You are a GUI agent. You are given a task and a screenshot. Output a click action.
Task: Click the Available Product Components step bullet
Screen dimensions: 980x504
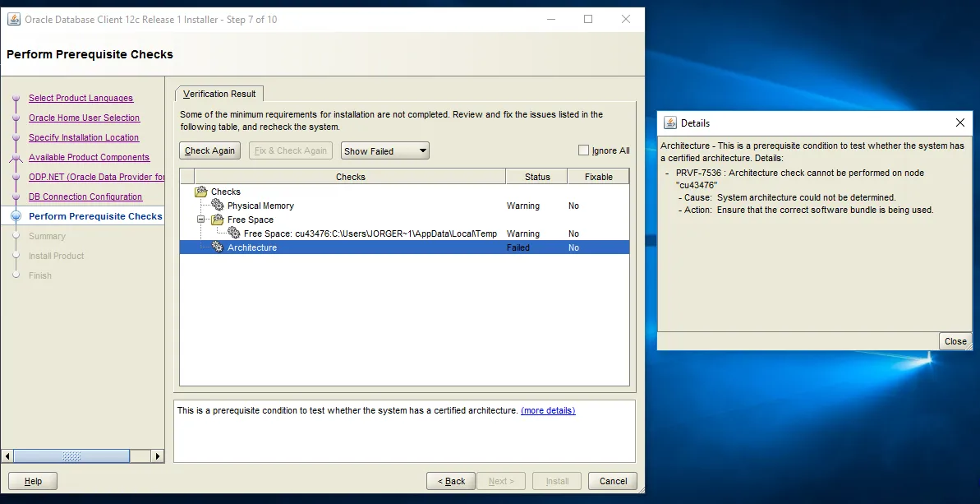(16, 158)
